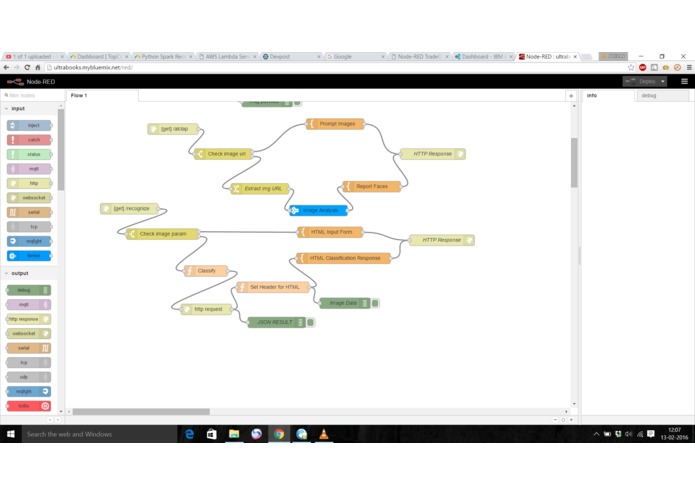Open the Deploy dropdown arrow
The width and height of the screenshot is (695, 494).
pos(663,82)
